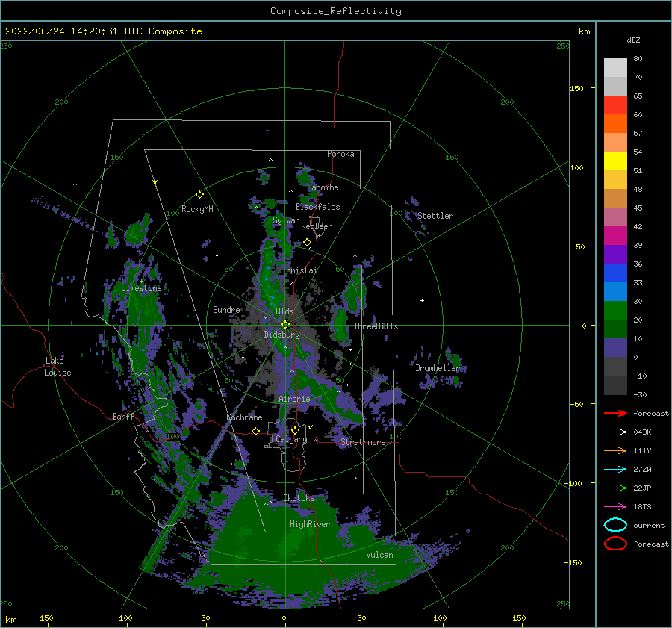Click the HighRiver town label
Viewport: 672px width, 628px height.
[x=310, y=524]
